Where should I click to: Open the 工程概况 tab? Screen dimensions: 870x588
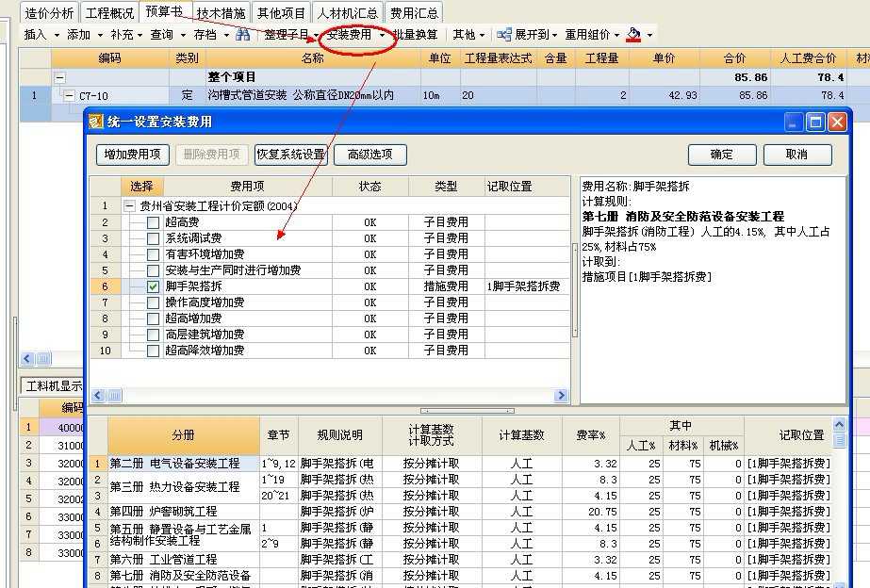[x=110, y=13]
